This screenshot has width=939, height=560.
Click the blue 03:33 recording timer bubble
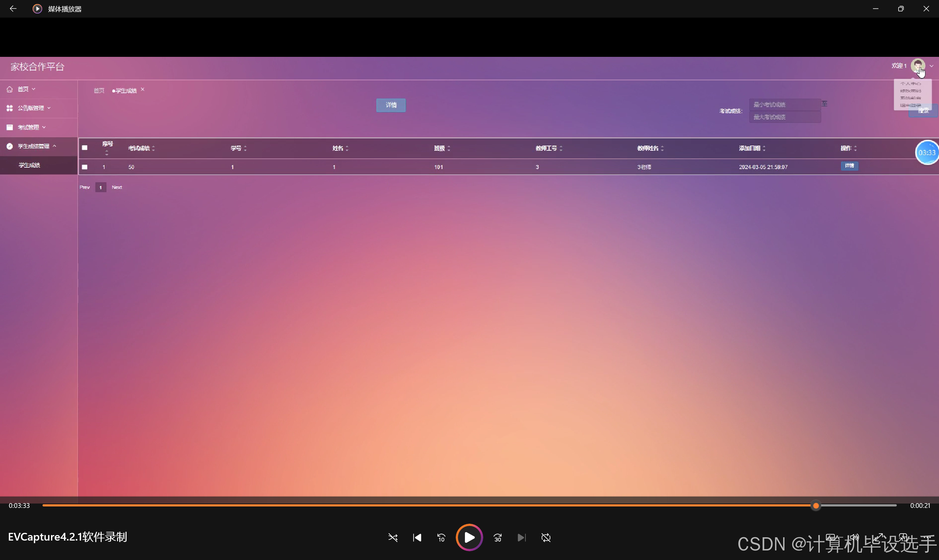pyautogui.click(x=927, y=153)
